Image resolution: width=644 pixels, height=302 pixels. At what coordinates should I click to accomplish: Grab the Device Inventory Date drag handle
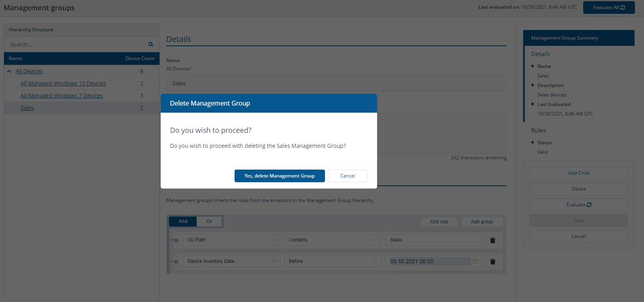coord(176,262)
